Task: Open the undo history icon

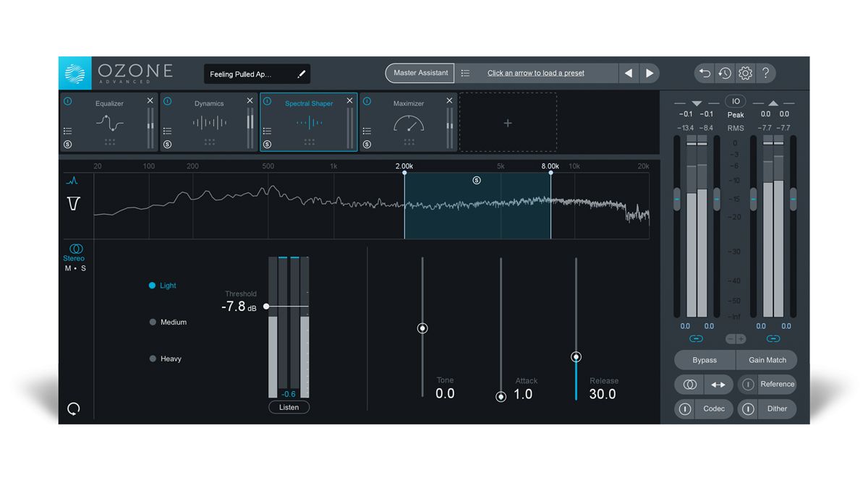Action: click(x=724, y=72)
